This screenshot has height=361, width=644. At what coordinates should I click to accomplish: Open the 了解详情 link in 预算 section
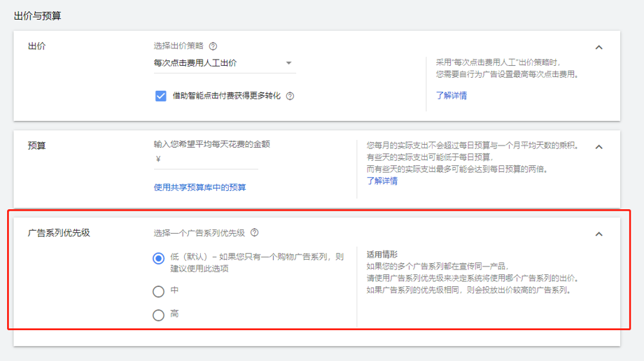(382, 180)
